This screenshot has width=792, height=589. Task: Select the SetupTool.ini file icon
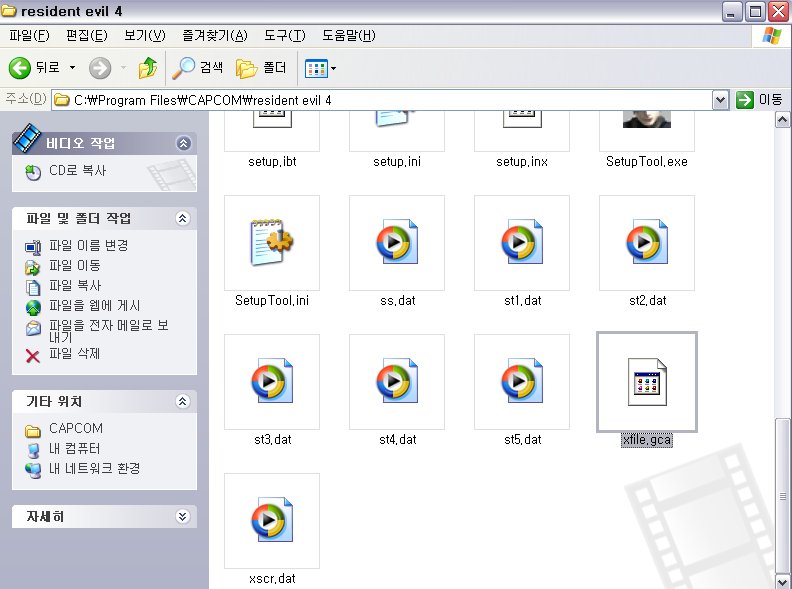(272, 243)
